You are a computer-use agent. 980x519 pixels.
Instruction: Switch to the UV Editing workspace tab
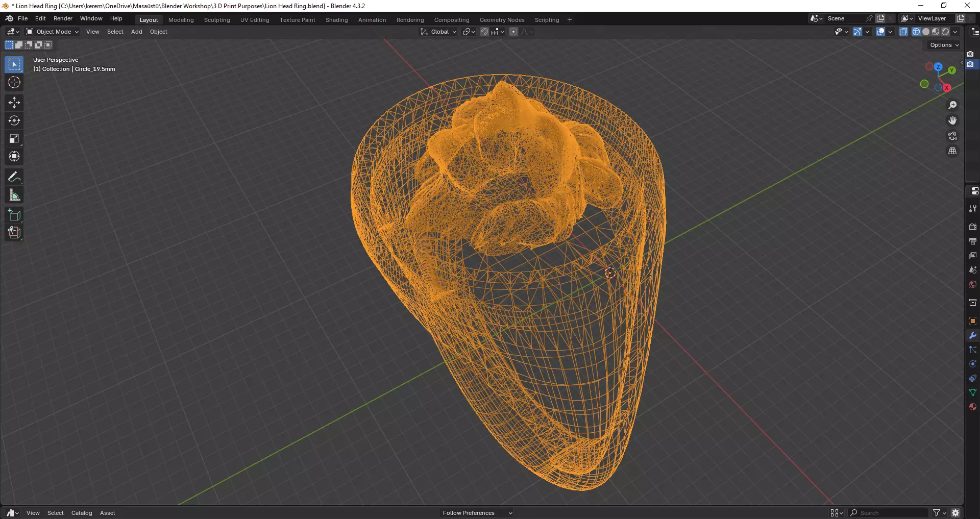(x=255, y=20)
